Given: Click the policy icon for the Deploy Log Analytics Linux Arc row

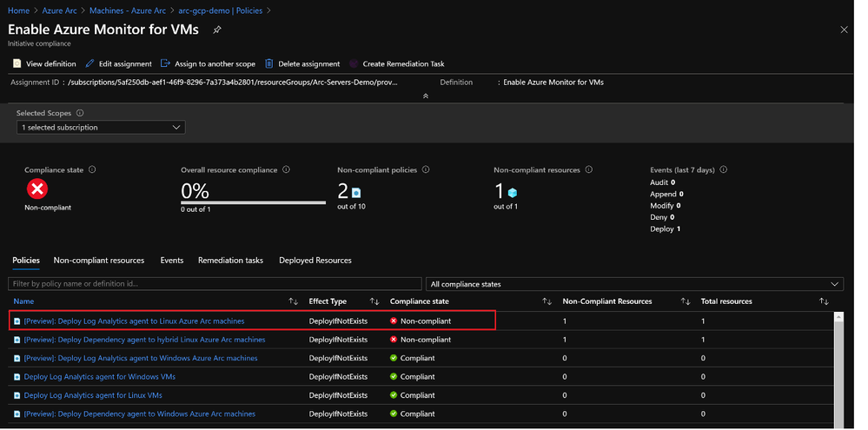Looking at the screenshot, I should pyautogui.click(x=17, y=321).
